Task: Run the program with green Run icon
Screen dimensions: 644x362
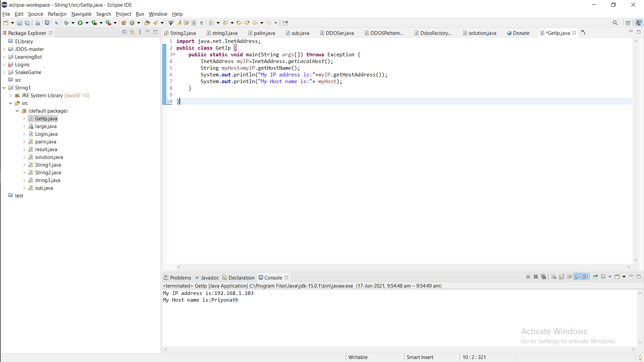Action: (80, 23)
